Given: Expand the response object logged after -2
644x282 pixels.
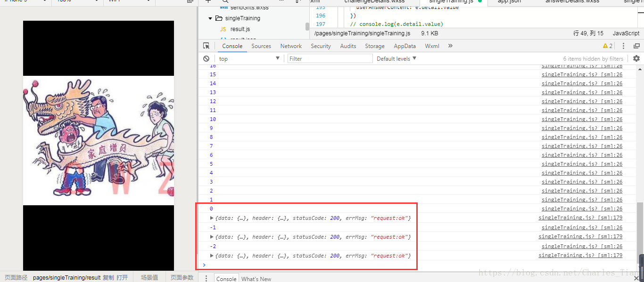Looking at the screenshot, I should pyautogui.click(x=212, y=256).
